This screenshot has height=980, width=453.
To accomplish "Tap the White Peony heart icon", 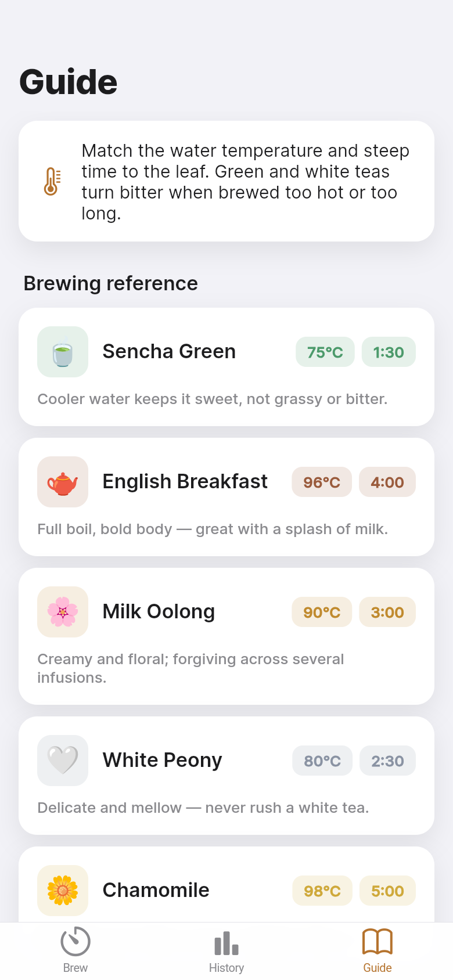I will [63, 761].
